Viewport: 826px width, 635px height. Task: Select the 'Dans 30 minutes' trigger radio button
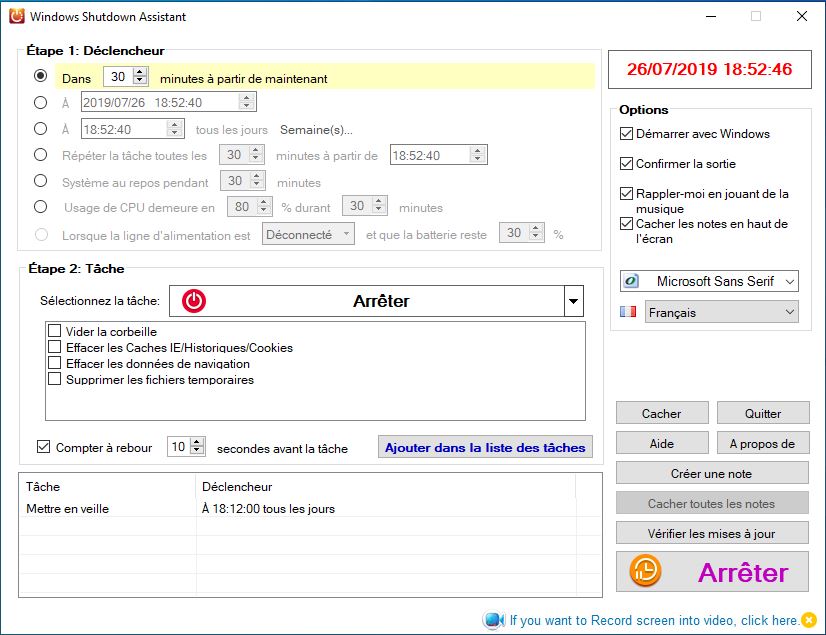tap(41, 76)
